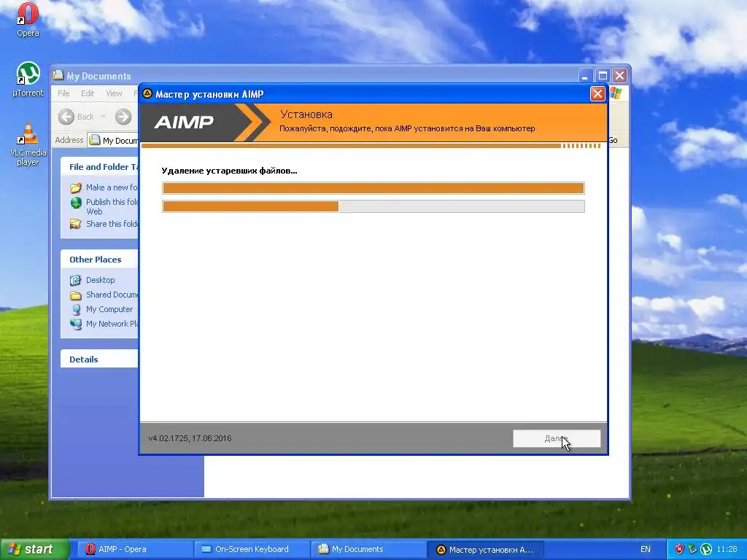Screen dimensions: 747x560
Task: Click the Publish to Web globe icon
Action: click(76, 203)
